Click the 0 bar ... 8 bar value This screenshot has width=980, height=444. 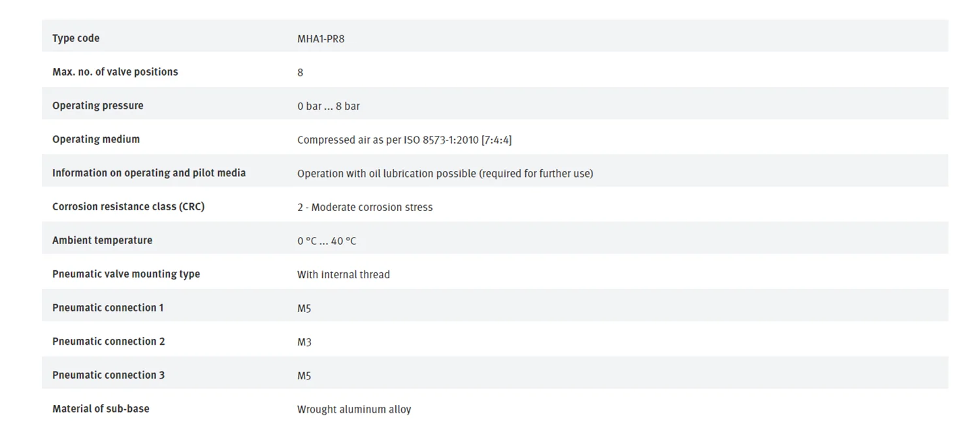point(329,106)
